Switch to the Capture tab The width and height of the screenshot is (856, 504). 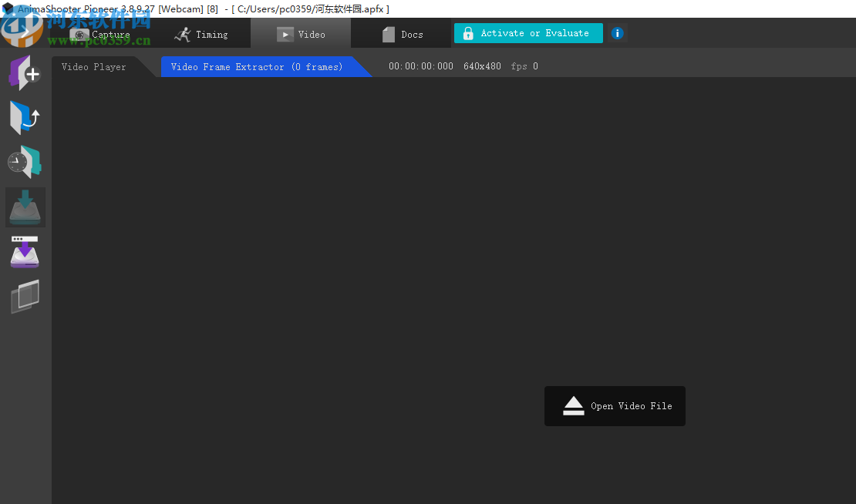click(x=100, y=35)
